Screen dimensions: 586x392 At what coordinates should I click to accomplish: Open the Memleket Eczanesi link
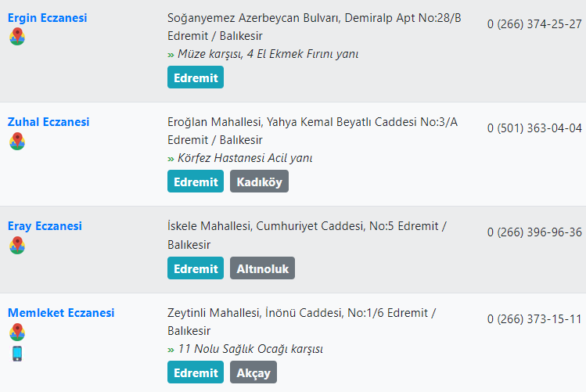(61, 313)
